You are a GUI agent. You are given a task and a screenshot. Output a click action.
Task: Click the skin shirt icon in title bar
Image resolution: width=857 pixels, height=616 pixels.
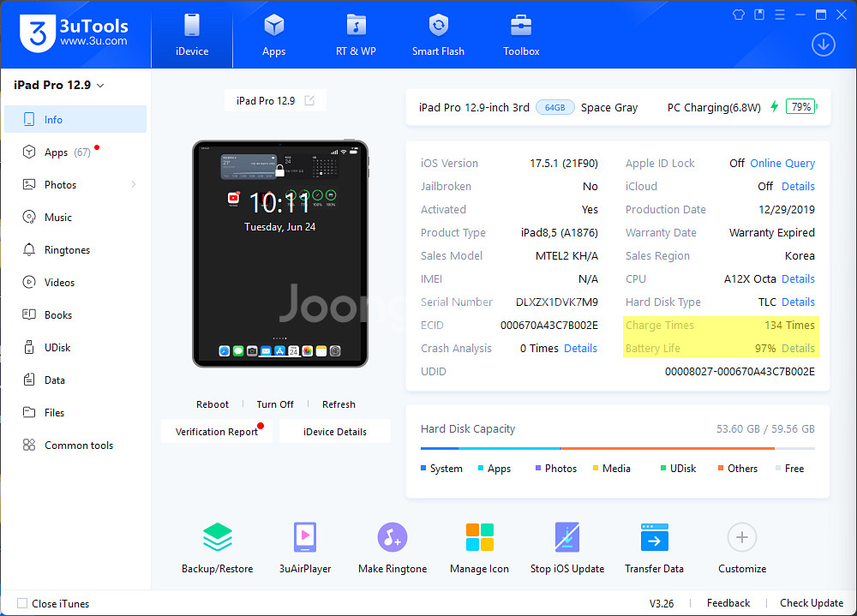[739, 15]
